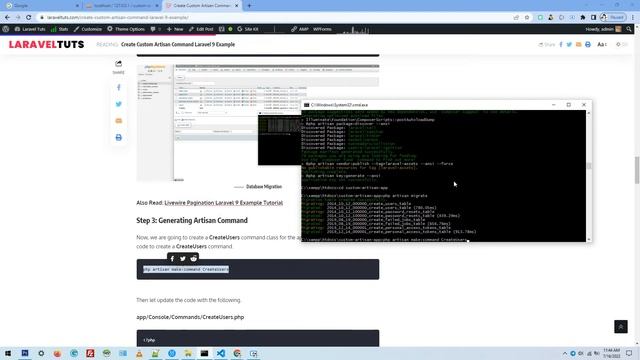This screenshot has width=640, height=360.
Task: Open WPForms in the admin bar
Action: click(x=322, y=29)
